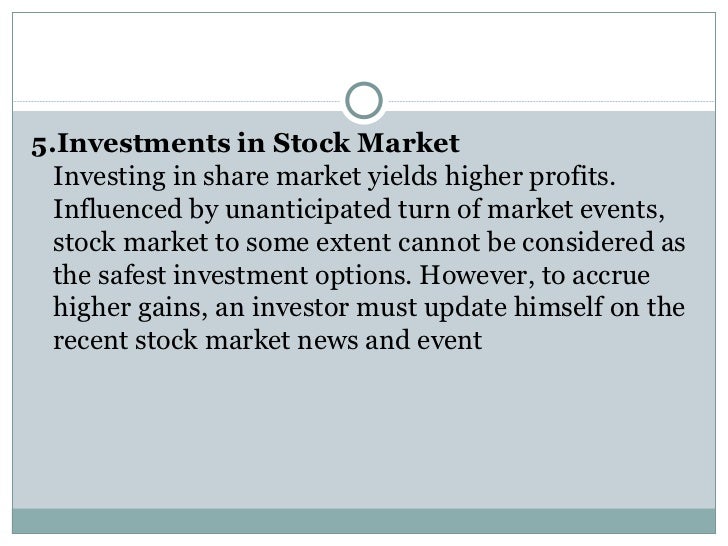Click the circle ornament at slide top

[x=364, y=100]
